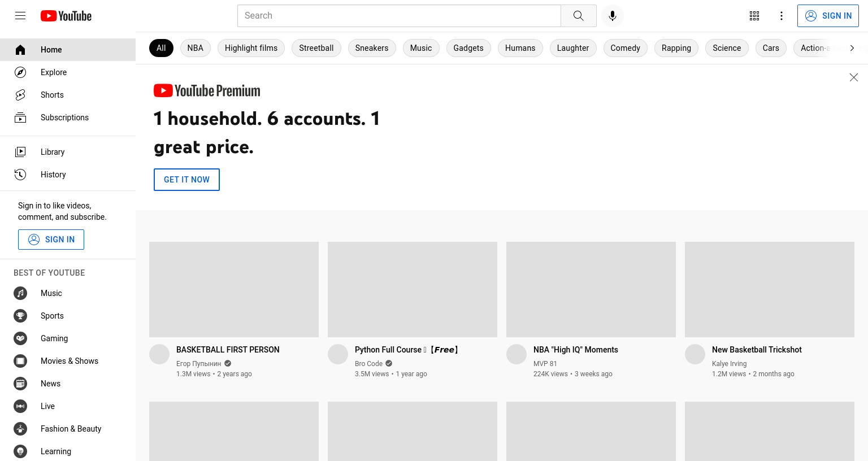Show more filter chips with arrow
The width and height of the screenshot is (868, 461).
(x=852, y=48)
